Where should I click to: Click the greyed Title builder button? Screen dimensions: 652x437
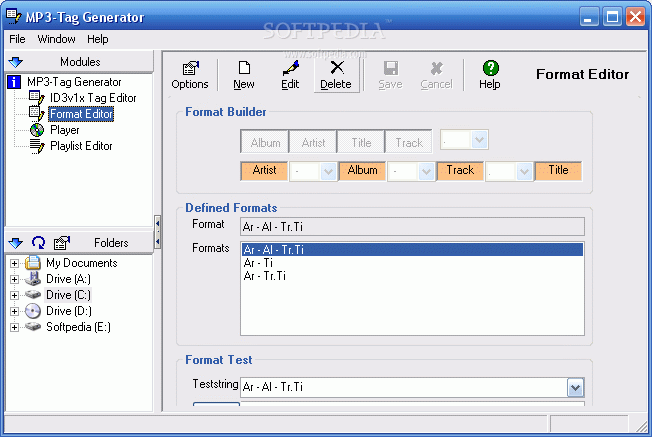361,142
